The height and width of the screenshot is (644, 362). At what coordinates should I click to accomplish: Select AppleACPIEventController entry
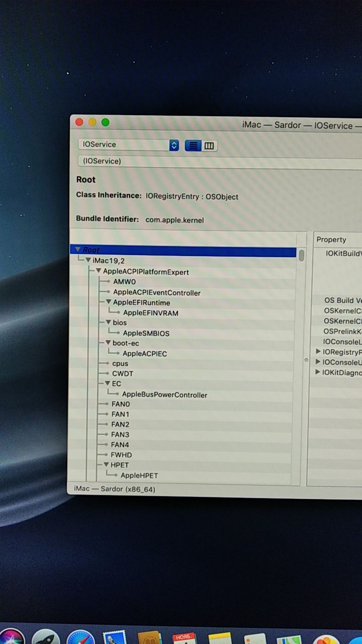pyautogui.click(x=157, y=292)
